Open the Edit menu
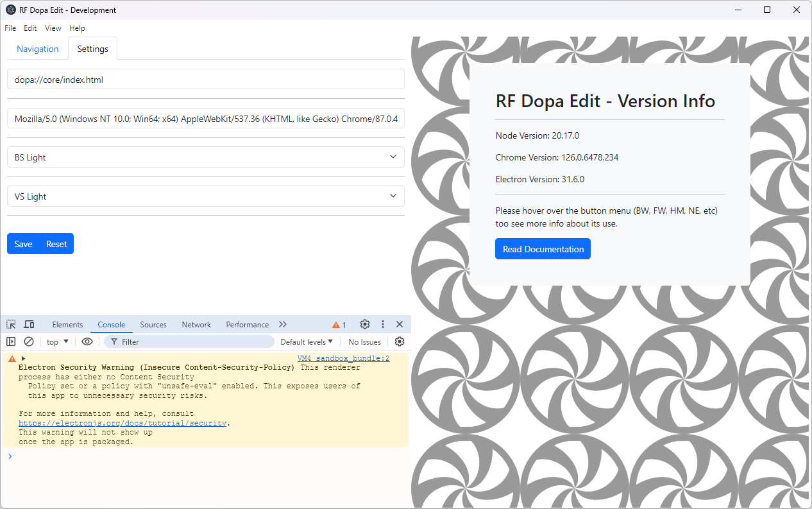Viewport: 812px width, 509px height. pos(30,28)
